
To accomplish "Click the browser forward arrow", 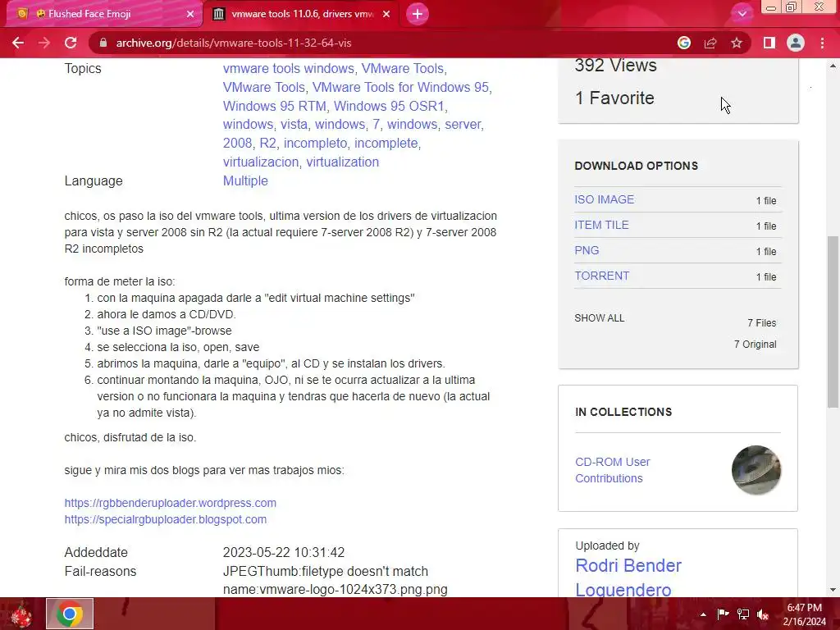I will [44, 43].
